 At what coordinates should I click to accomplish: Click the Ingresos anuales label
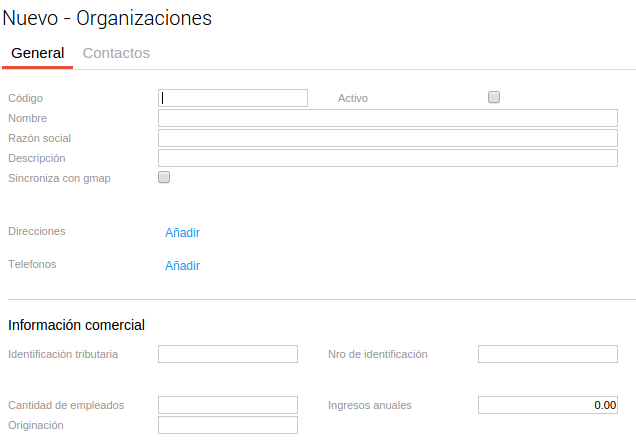(370, 405)
